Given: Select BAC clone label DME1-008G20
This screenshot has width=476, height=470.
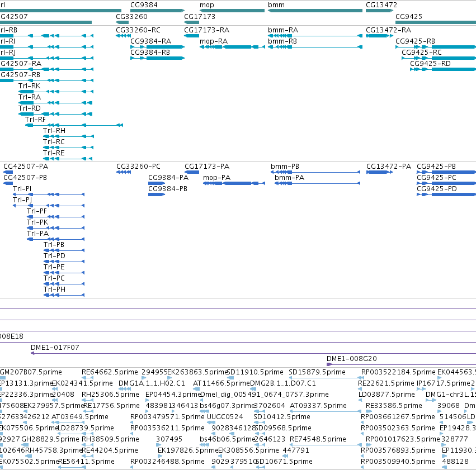Looking at the screenshot, I should click(x=352, y=359).
